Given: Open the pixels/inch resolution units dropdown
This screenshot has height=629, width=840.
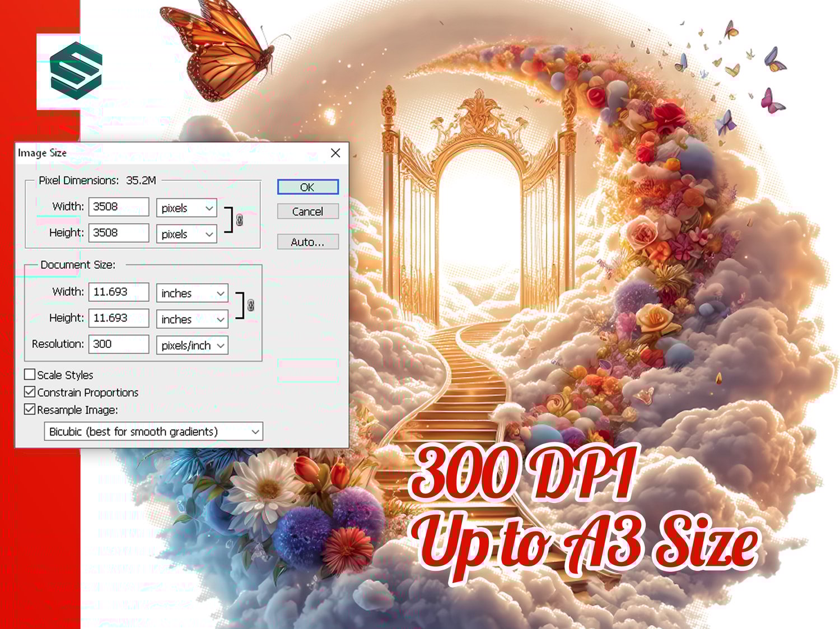Looking at the screenshot, I should (x=192, y=346).
